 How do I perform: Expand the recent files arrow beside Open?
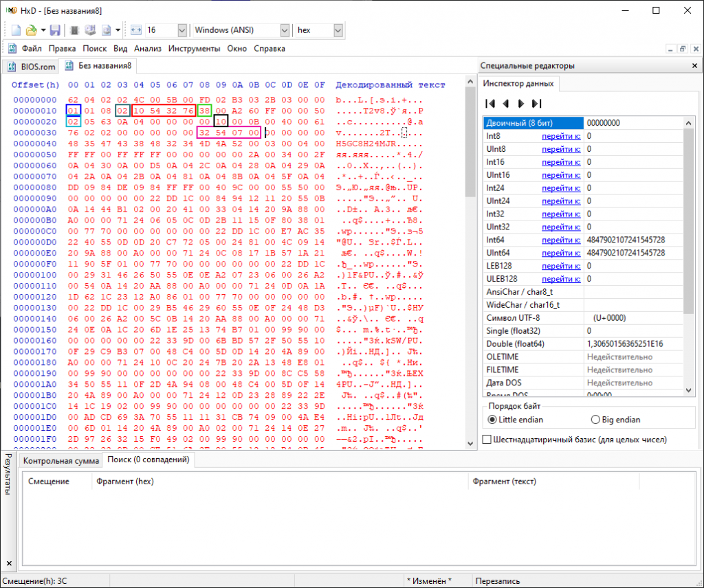[43, 30]
